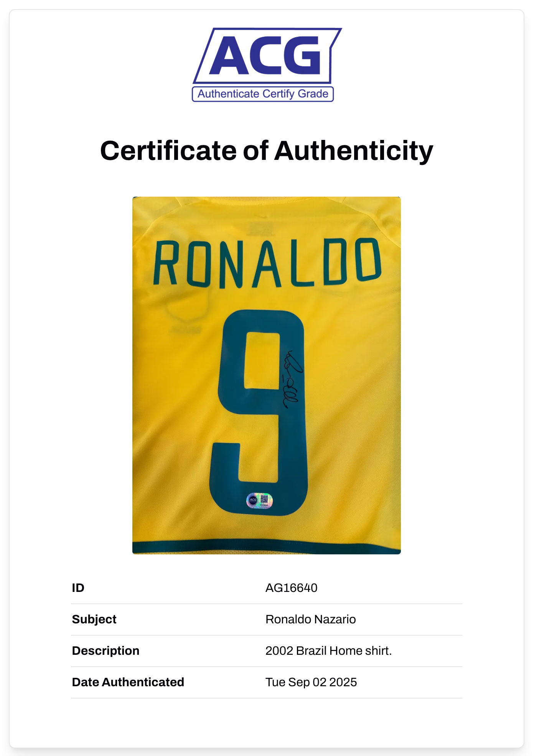The width and height of the screenshot is (534, 756).
Task: Click the Certificate of Authenticity heading
Action: tap(267, 151)
